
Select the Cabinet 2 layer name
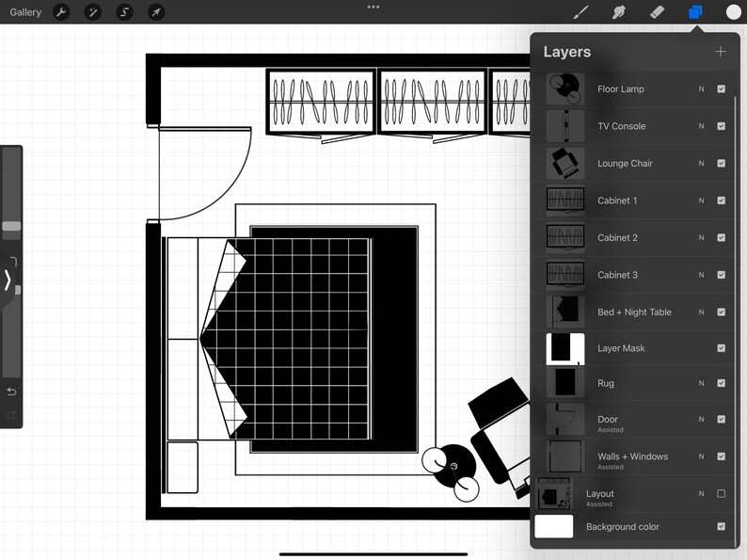point(617,237)
